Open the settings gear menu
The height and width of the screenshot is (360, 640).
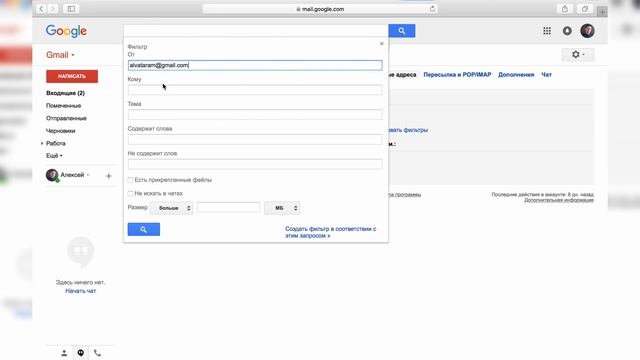click(x=578, y=55)
